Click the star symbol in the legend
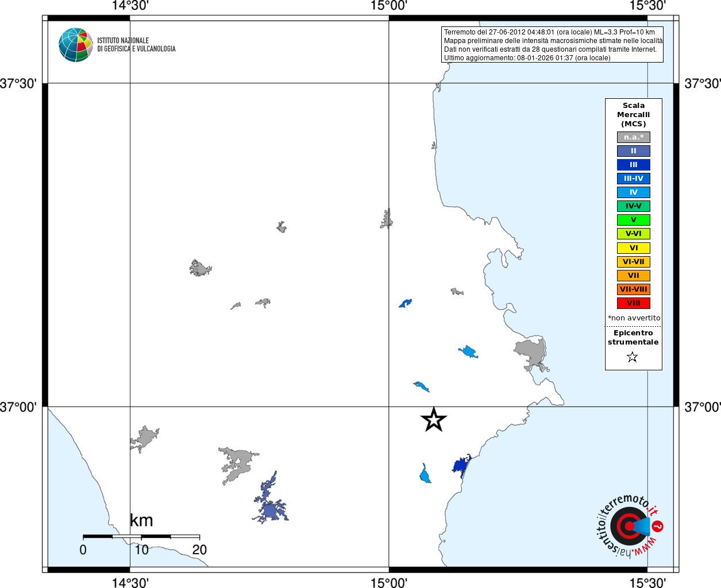This screenshot has width=721, height=588. (x=633, y=357)
